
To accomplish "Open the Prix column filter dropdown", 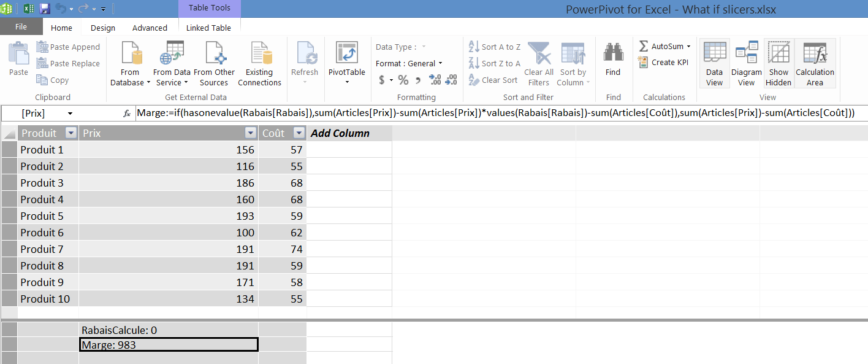I will point(250,133).
